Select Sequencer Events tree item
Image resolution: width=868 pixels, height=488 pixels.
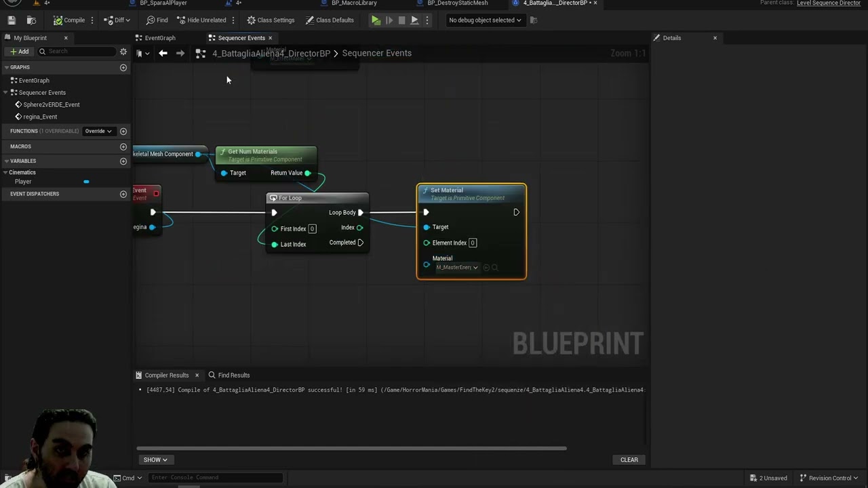click(x=42, y=92)
